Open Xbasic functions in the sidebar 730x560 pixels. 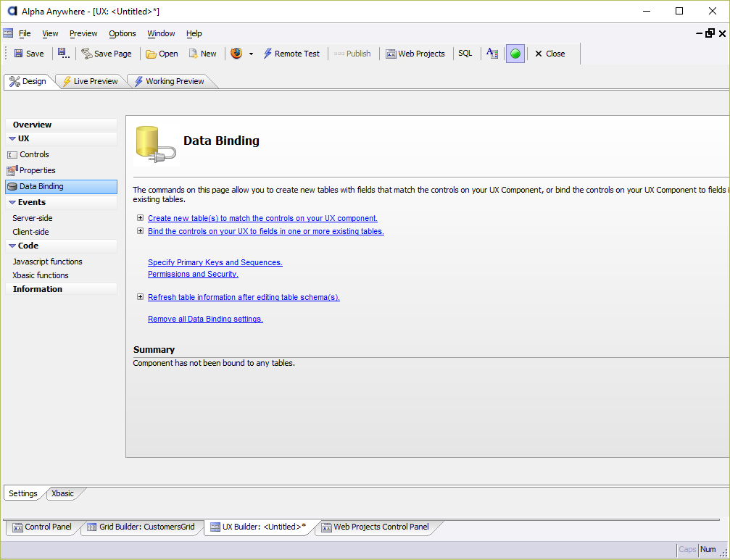click(x=41, y=275)
